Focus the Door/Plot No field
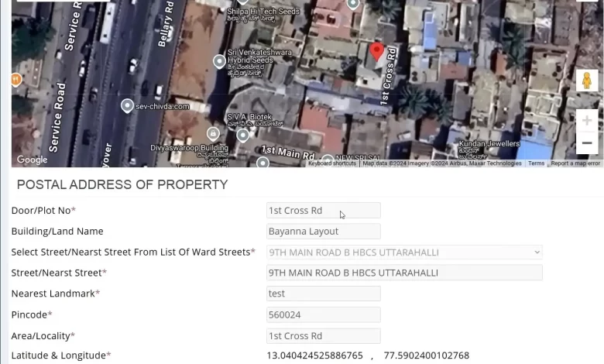The height and width of the screenshot is (364, 604). click(323, 211)
